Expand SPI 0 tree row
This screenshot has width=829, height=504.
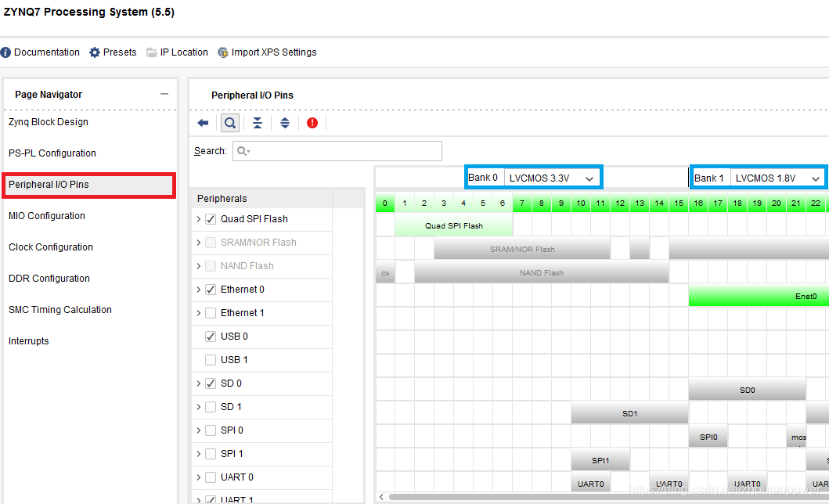coord(199,430)
